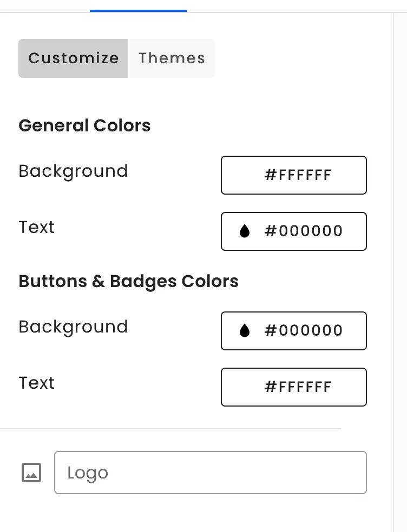Edit the General Colors Text #000000 hex value

click(303, 231)
